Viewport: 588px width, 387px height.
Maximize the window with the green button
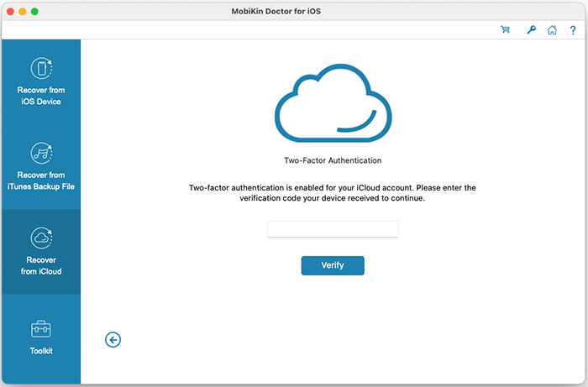(x=34, y=12)
